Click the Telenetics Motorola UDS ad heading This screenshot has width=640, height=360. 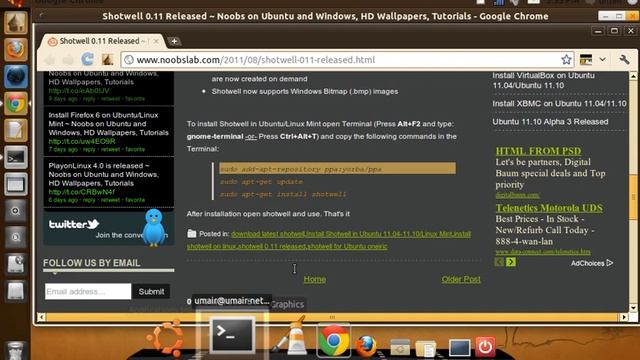[549, 208]
